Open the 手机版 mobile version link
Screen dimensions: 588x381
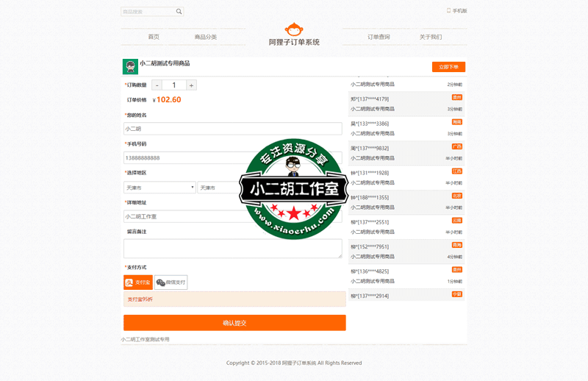(x=456, y=11)
